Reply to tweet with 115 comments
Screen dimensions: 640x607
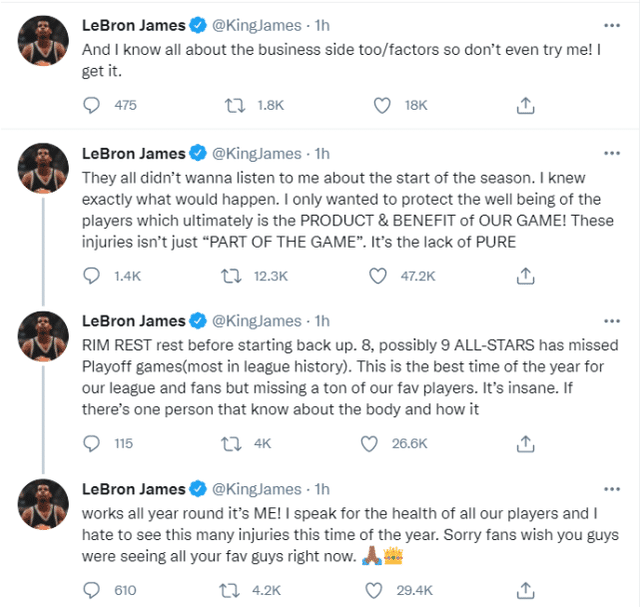(91, 443)
